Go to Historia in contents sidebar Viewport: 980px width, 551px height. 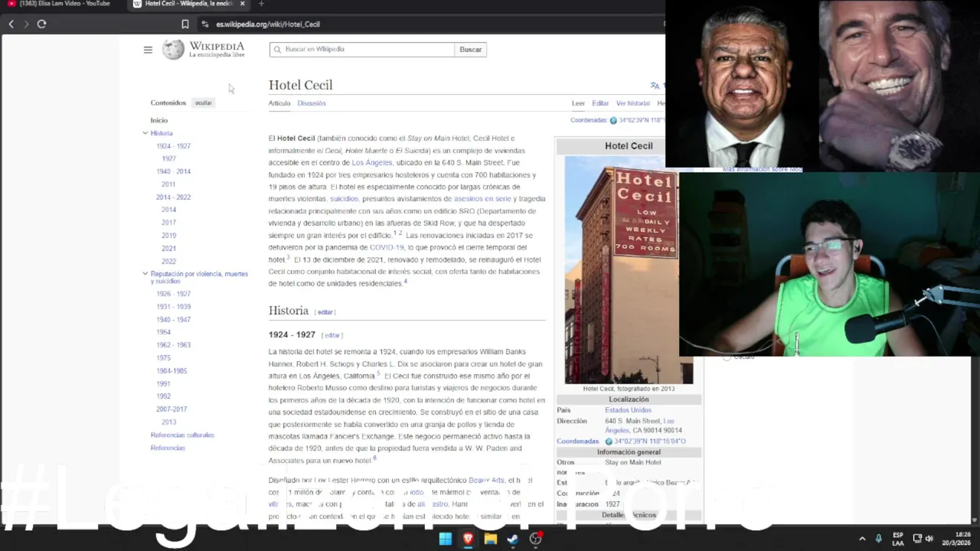[162, 133]
